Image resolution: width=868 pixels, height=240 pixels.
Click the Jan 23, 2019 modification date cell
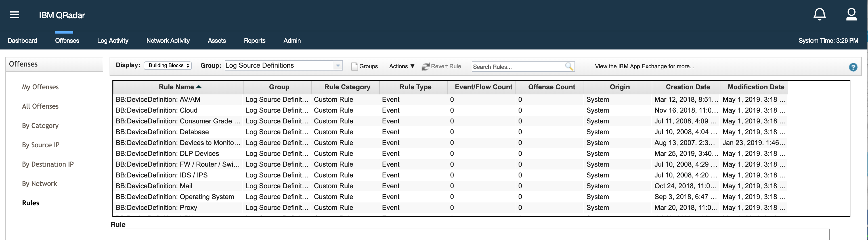click(754, 143)
